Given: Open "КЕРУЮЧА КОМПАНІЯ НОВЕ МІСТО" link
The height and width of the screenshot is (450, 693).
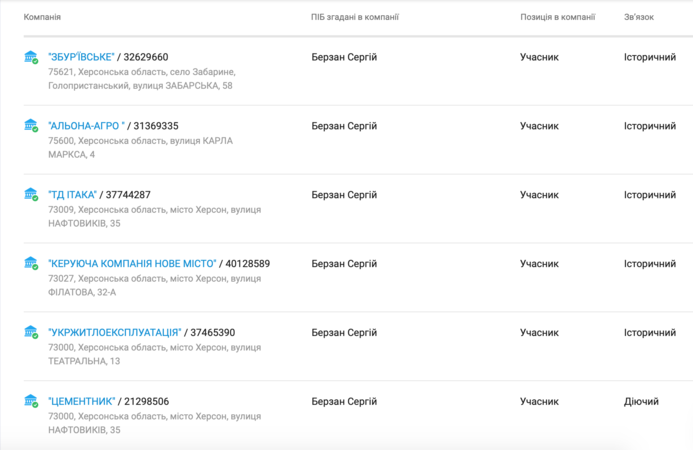Looking at the screenshot, I should tap(132, 264).
